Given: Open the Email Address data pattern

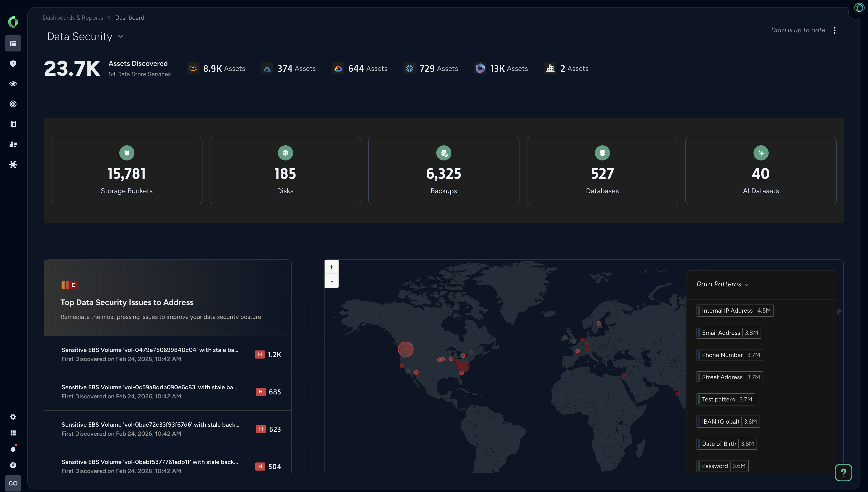Looking at the screenshot, I should 728,333.
